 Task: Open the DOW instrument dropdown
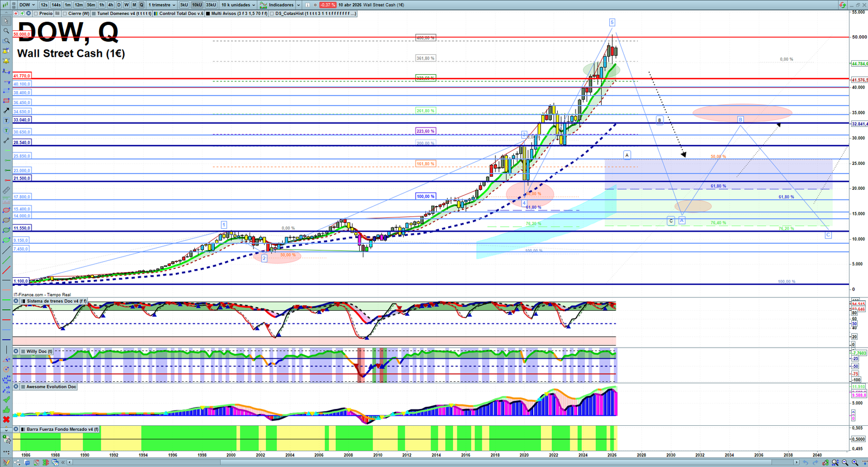[x=27, y=5]
